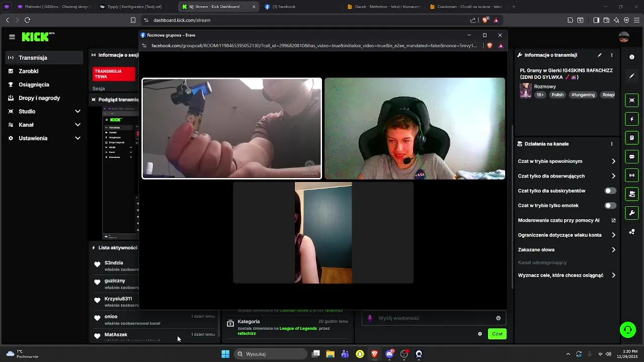Select Transmisja in sidebar
The width and height of the screenshot is (644, 362).
[44, 58]
